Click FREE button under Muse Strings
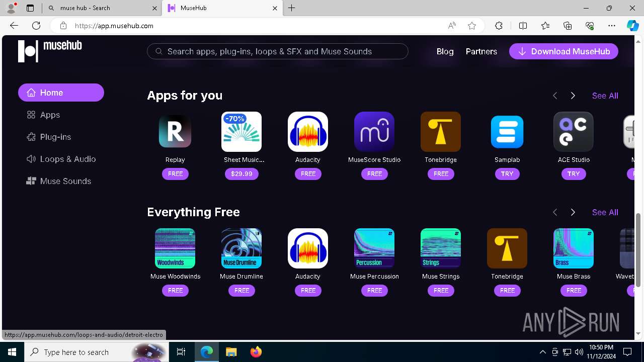Viewport: 644px width, 362px height. point(441,291)
